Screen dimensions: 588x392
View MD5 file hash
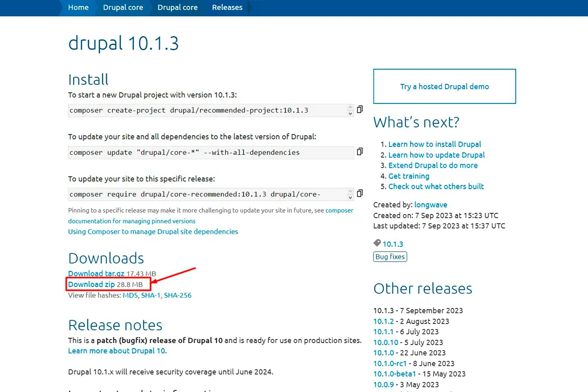[130, 295]
